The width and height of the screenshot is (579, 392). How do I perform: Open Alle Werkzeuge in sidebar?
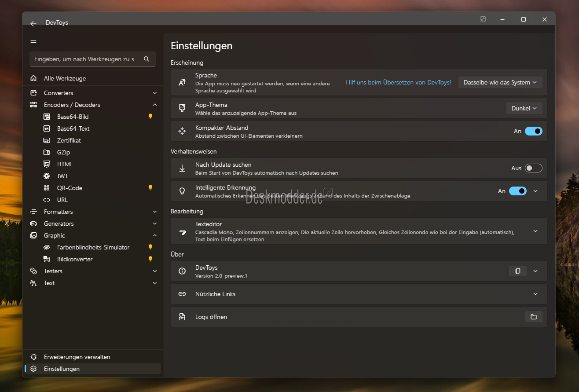(93, 78)
